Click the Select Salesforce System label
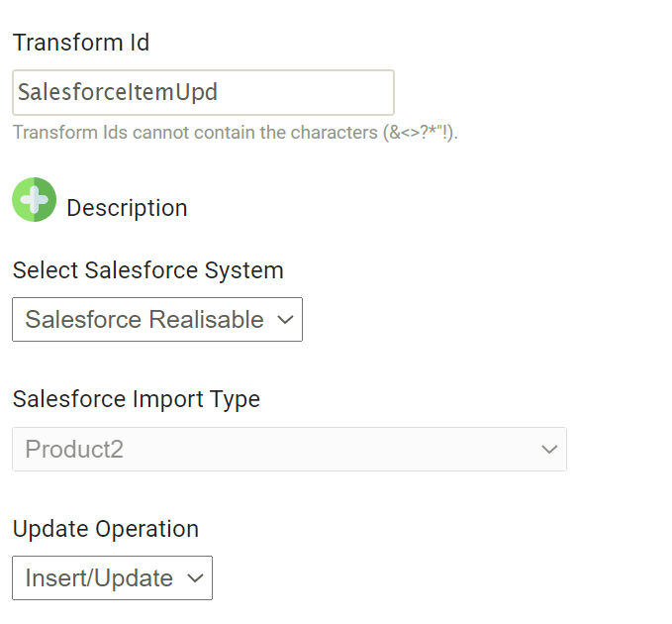The image size is (672, 624). [x=147, y=270]
